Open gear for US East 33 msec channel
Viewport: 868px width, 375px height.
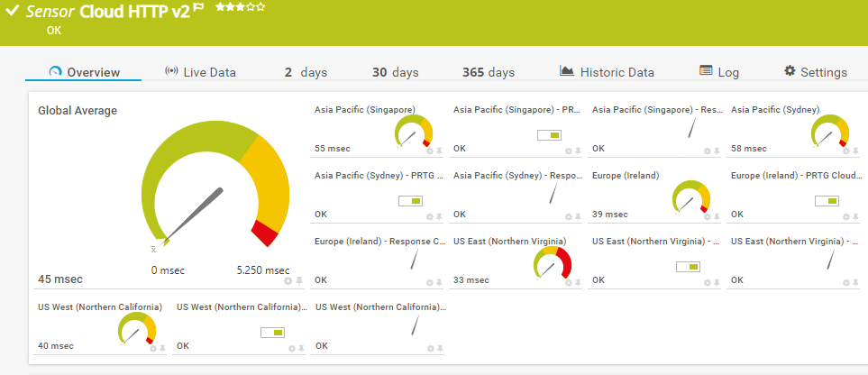point(568,282)
